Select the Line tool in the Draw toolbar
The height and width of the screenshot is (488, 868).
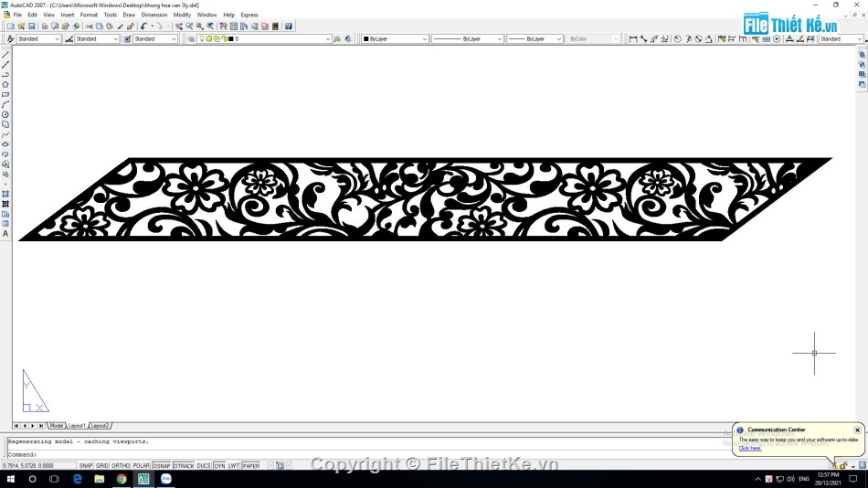click(x=5, y=55)
